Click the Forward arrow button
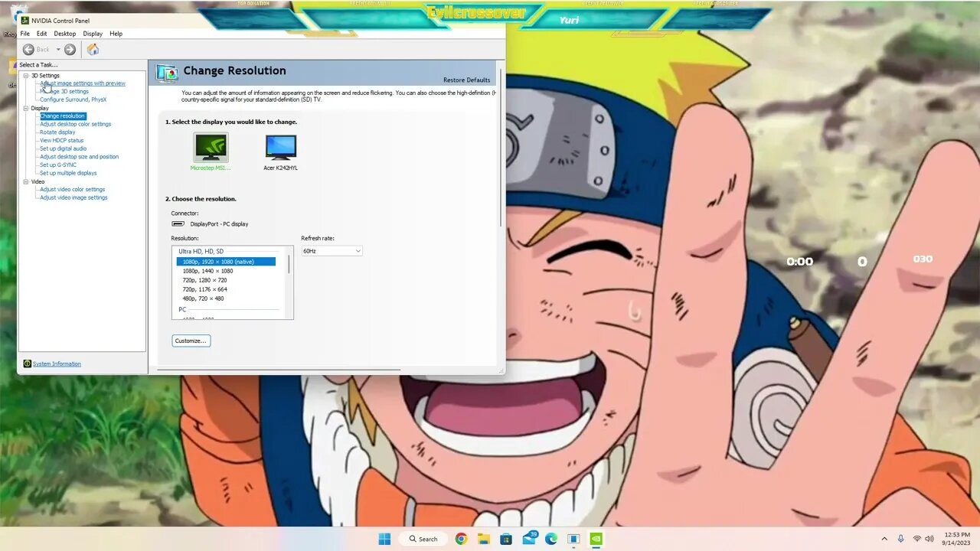The image size is (980, 551). [70, 50]
